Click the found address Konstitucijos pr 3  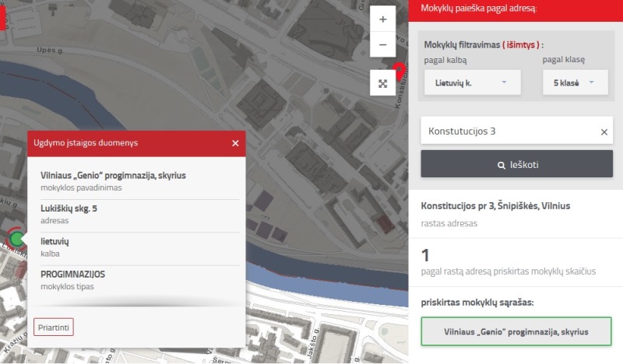495,205
